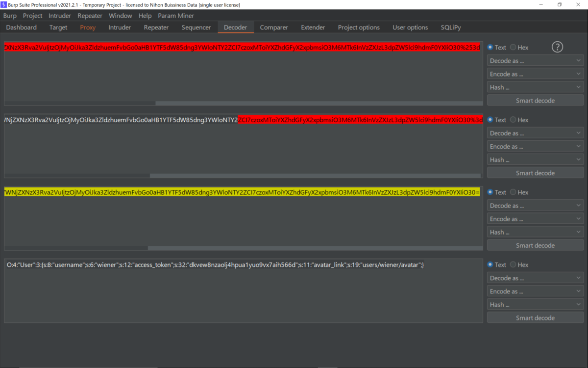Image resolution: width=588 pixels, height=368 pixels.
Task: Click the yellow-highlighted base64 text
Action: 242,192
